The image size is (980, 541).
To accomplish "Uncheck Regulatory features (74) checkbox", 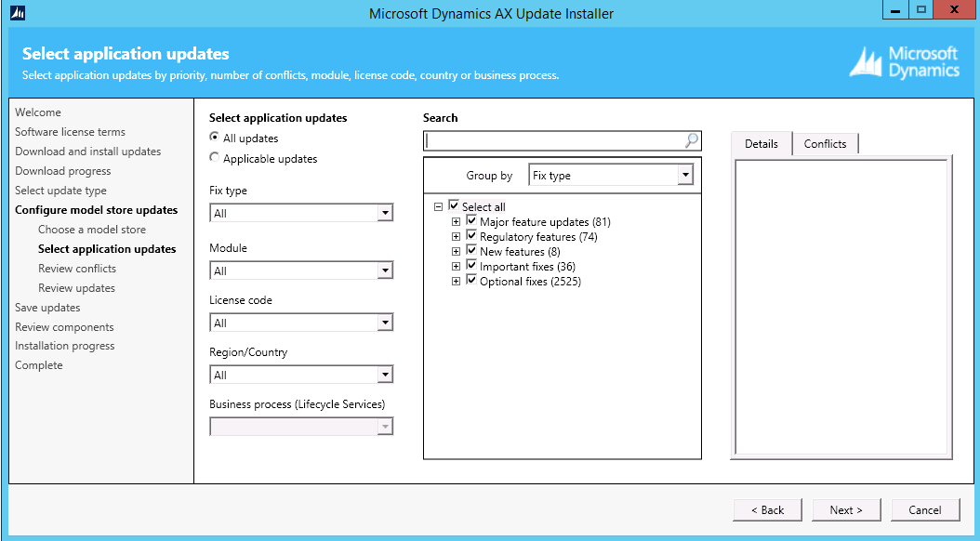I will (472, 235).
